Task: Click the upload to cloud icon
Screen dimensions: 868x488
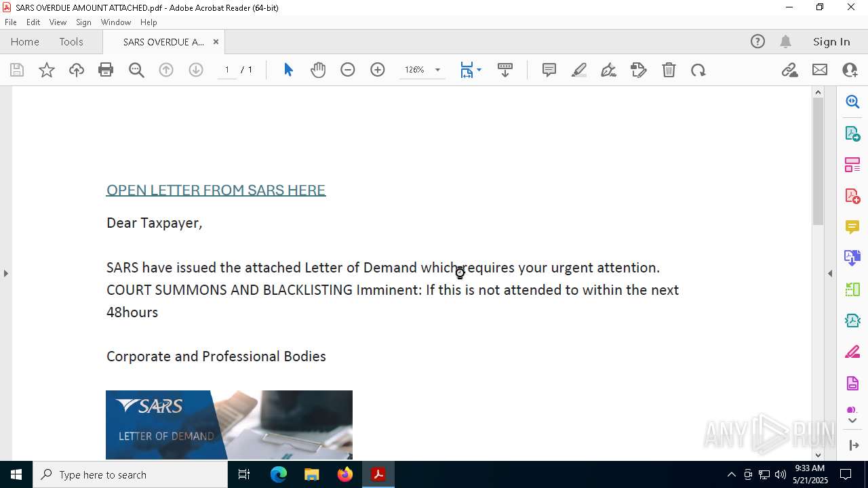Action: pos(77,70)
